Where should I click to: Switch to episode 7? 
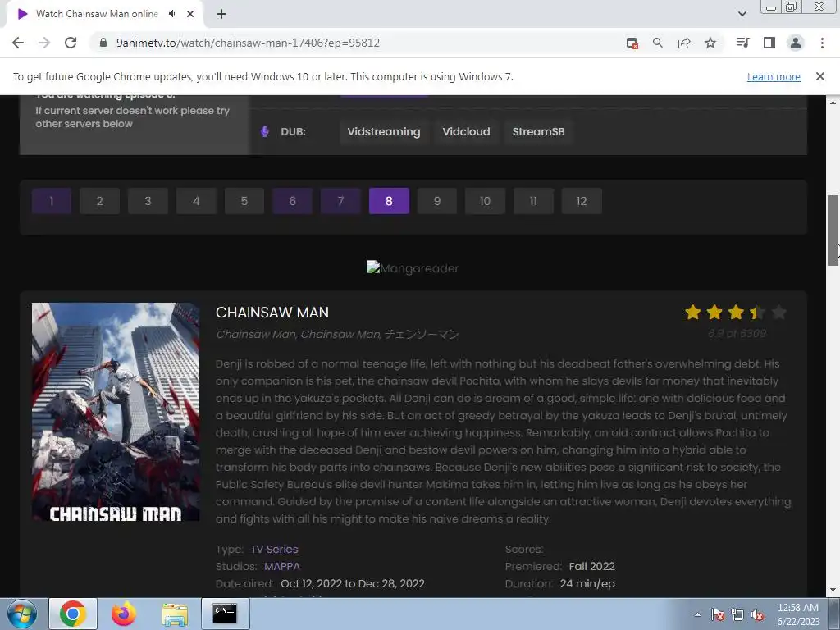pos(340,201)
